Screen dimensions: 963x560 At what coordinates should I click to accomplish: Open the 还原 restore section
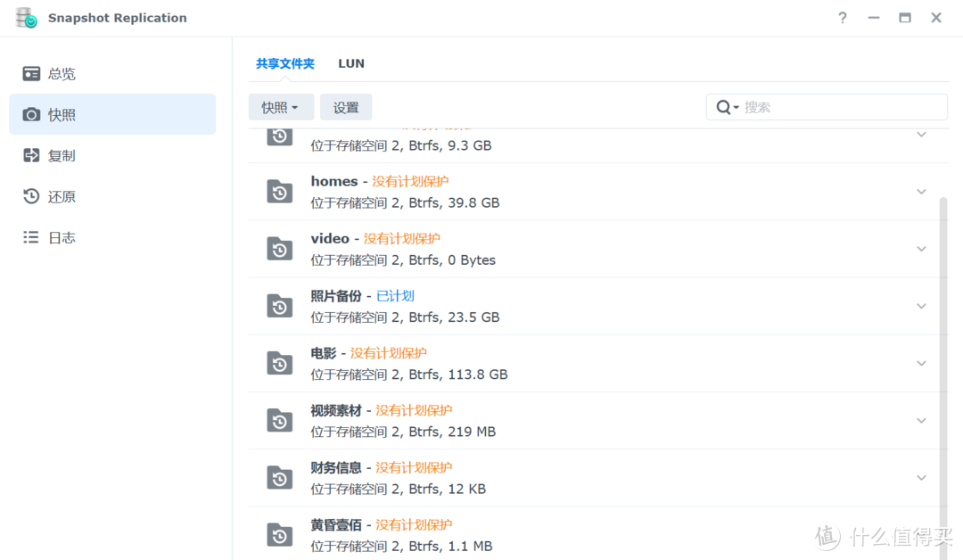(59, 196)
